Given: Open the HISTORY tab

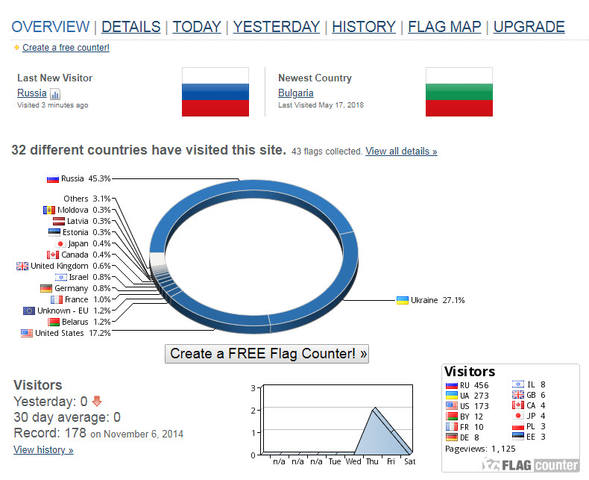Looking at the screenshot, I should 364,27.
